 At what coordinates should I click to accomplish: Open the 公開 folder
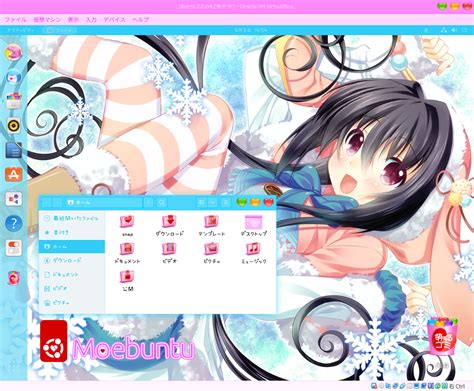pyautogui.click(x=127, y=281)
